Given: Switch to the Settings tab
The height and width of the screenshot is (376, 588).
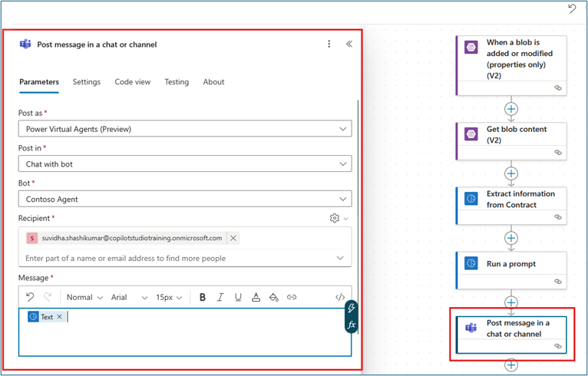Looking at the screenshot, I should point(87,82).
